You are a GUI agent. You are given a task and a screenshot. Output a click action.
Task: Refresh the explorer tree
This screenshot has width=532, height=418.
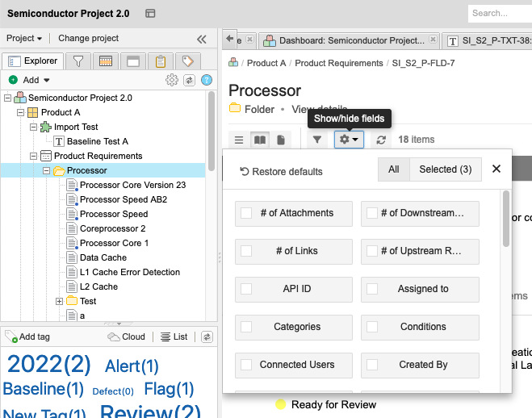tap(189, 80)
